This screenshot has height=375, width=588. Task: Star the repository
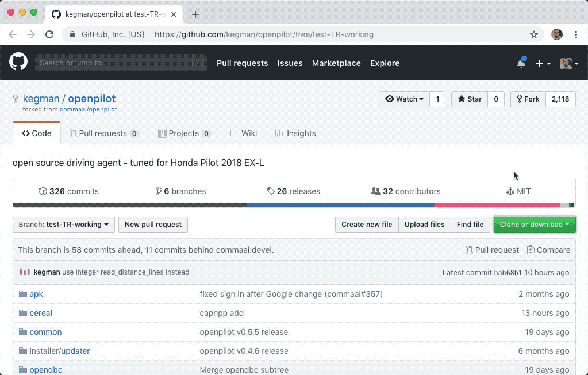point(470,99)
